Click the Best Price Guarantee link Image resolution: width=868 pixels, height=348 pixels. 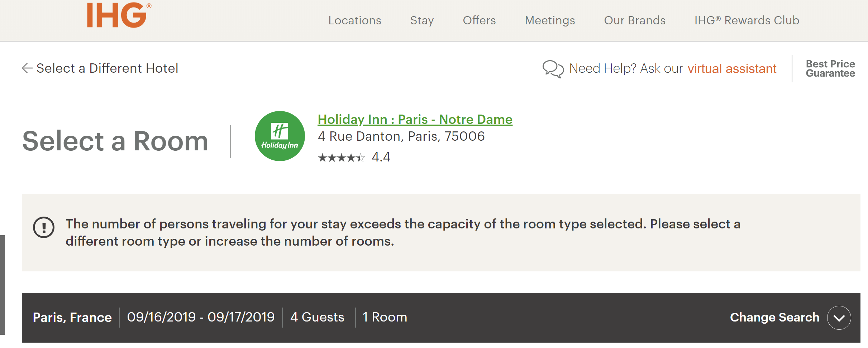830,68
